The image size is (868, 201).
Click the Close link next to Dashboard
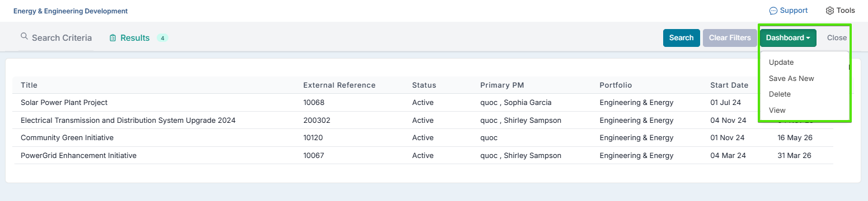(x=837, y=38)
